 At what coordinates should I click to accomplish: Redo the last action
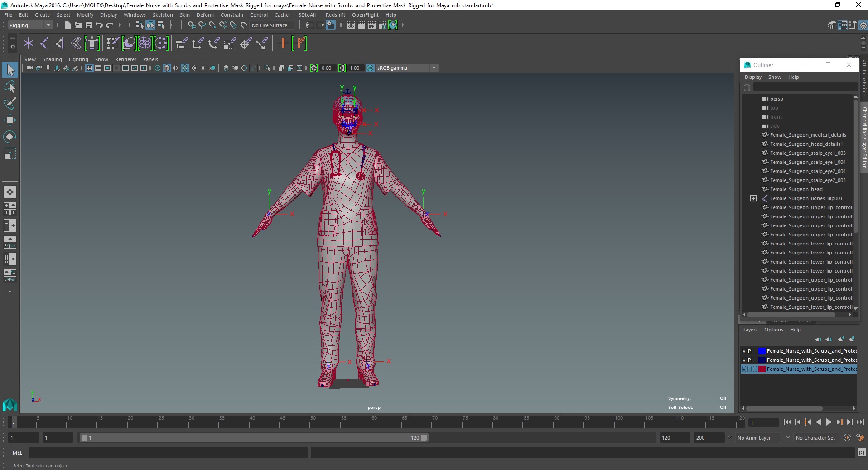tap(109, 25)
